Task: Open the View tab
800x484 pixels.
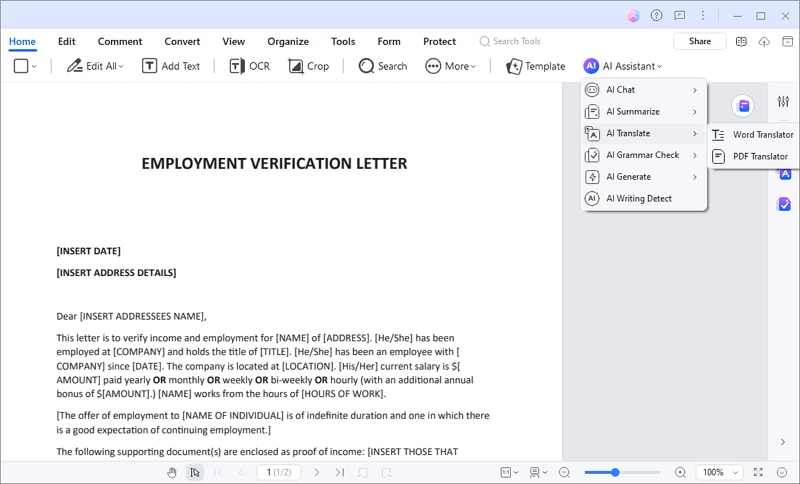Action: 234,41
